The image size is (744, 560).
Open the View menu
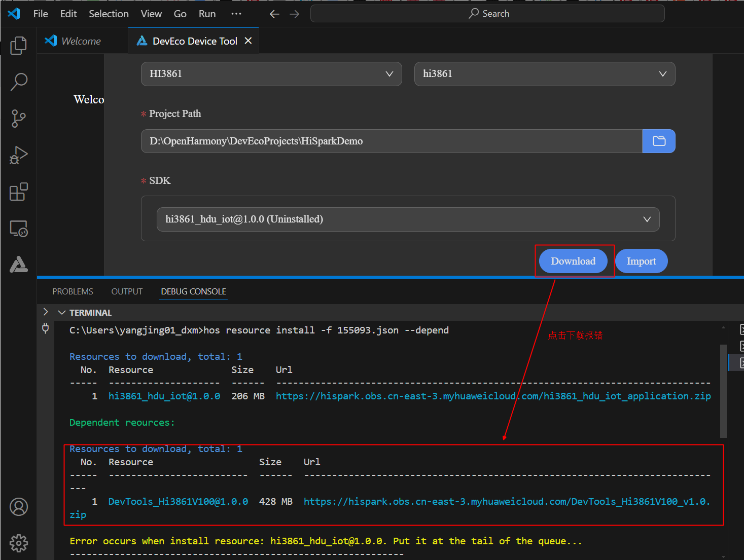point(151,14)
